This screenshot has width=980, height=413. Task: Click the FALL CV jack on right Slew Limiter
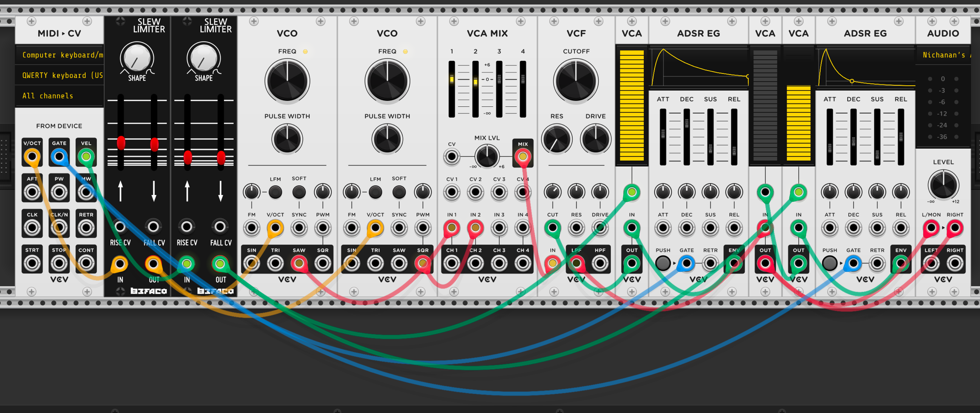[220, 226]
